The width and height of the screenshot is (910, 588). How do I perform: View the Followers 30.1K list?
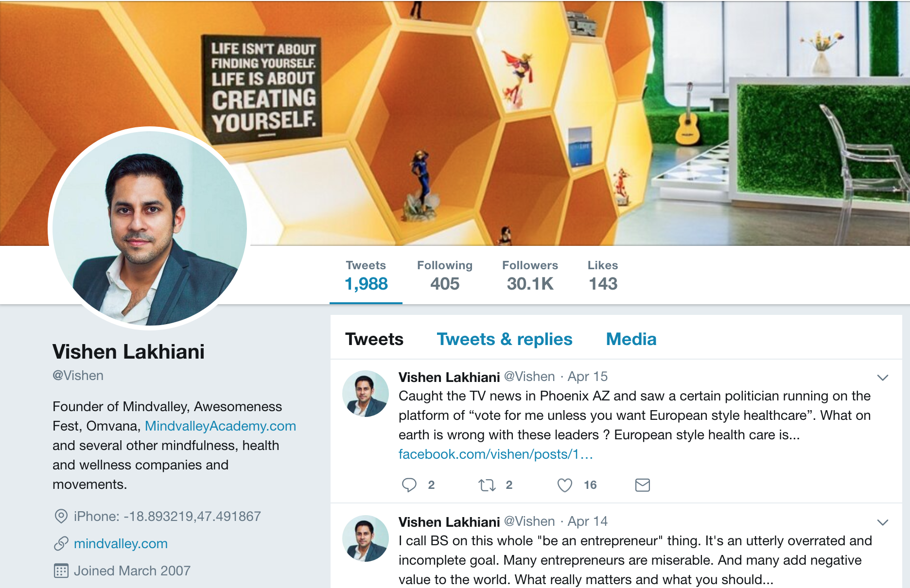[530, 276]
